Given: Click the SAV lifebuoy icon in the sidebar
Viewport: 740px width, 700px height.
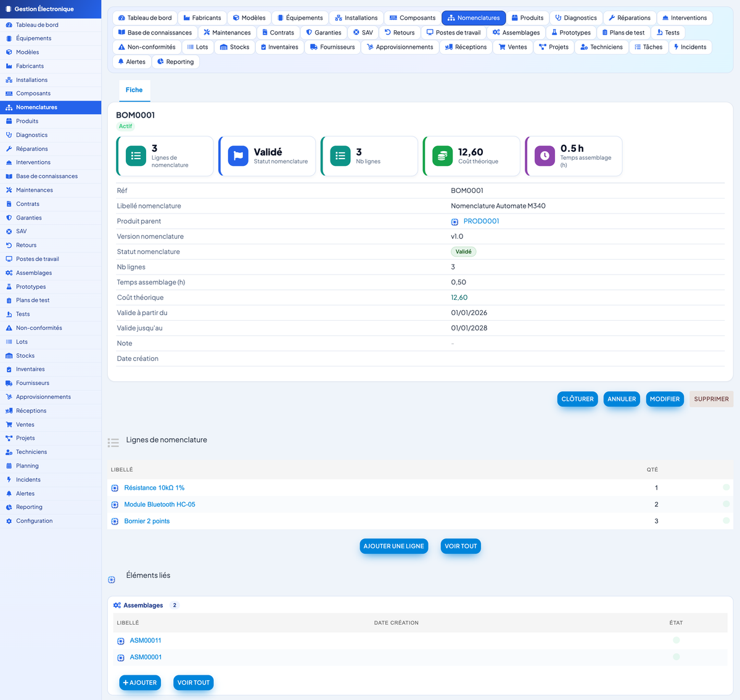Looking at the screenshot, I should click(9, 231).
